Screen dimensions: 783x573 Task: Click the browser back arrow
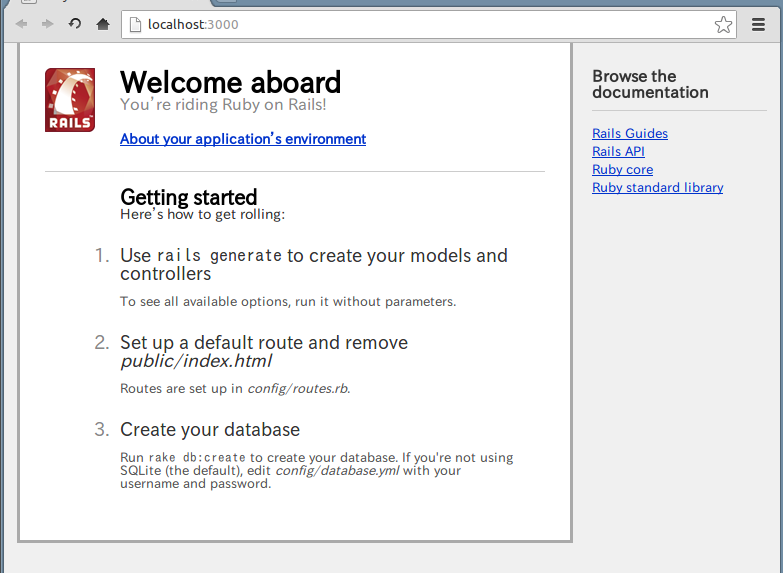(x=21, y=24)
